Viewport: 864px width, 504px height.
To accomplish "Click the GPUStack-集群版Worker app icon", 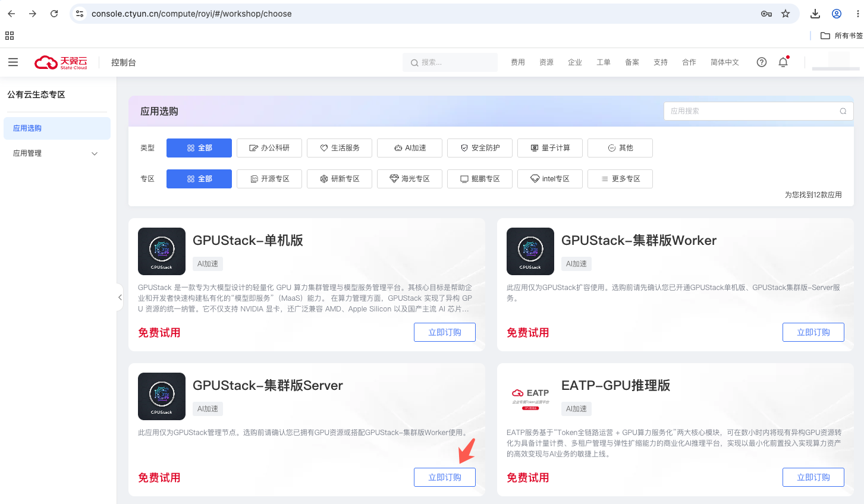I will [530, 251].
